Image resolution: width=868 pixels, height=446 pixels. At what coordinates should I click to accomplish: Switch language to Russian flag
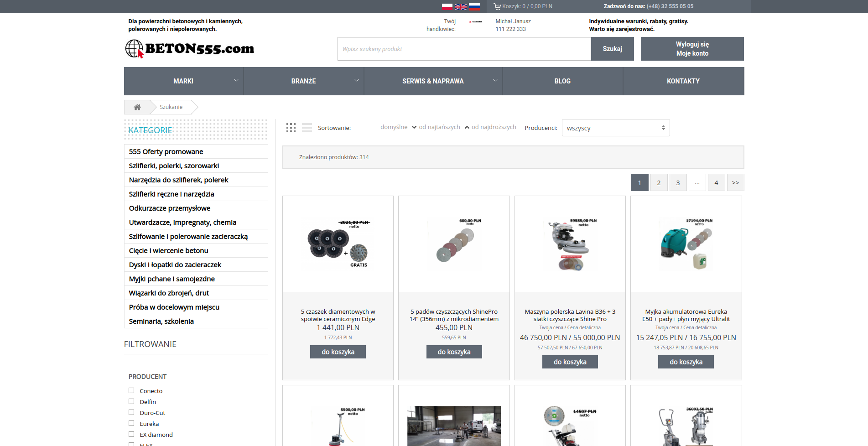pyautogui.click(x=474, y=6)
